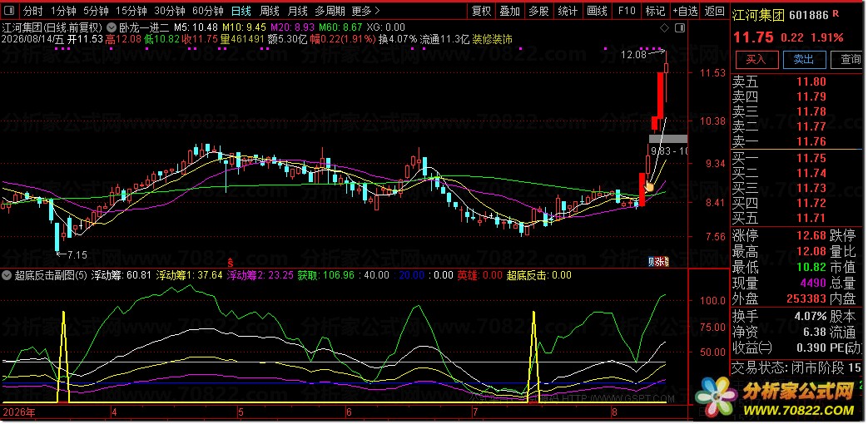Click the 卧龙一进二 indicator name
868x424 pixels.
tap(143, 27)
